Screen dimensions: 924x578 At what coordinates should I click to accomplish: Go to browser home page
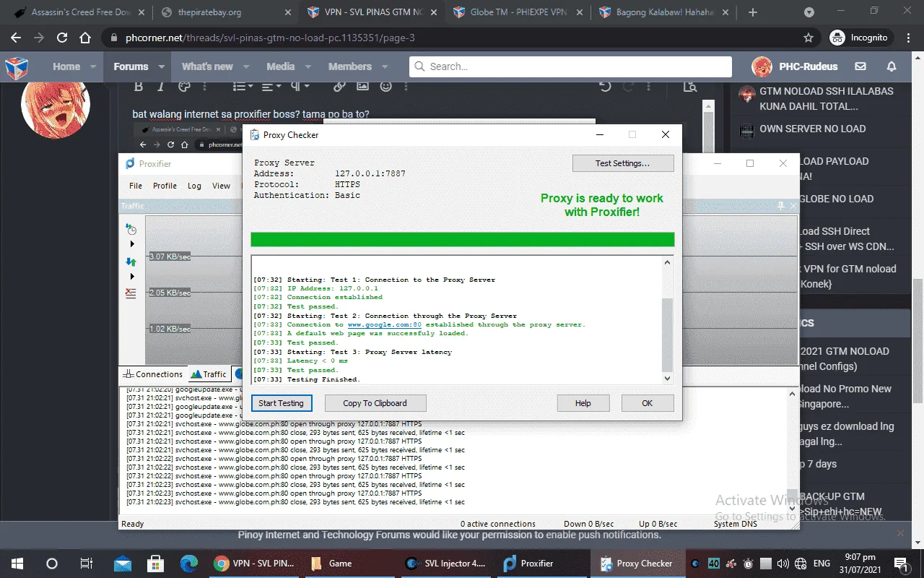(x=85, y=38)
